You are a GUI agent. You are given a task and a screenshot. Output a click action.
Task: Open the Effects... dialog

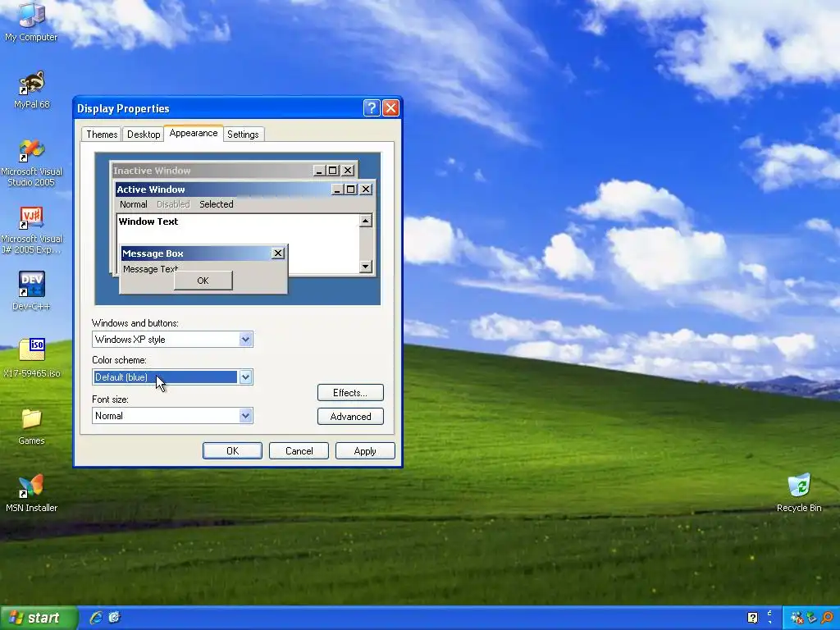pos(350,393)
